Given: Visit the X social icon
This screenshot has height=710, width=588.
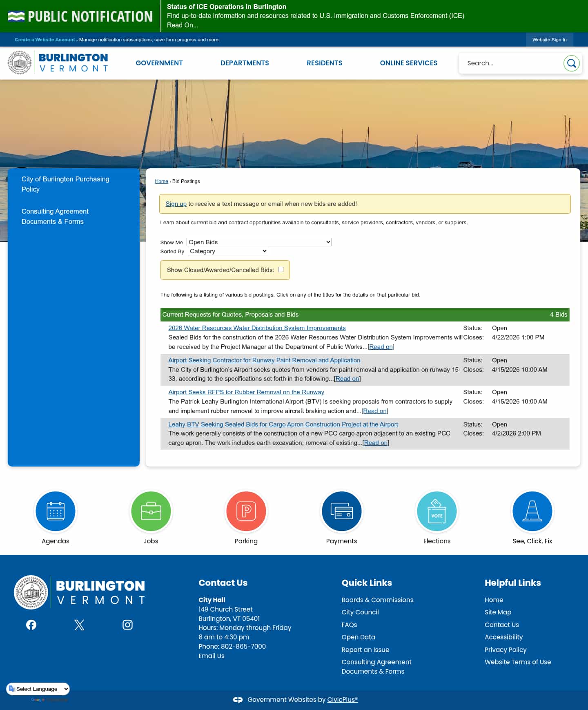Looking at the screenshot, I should click(79, 625).
